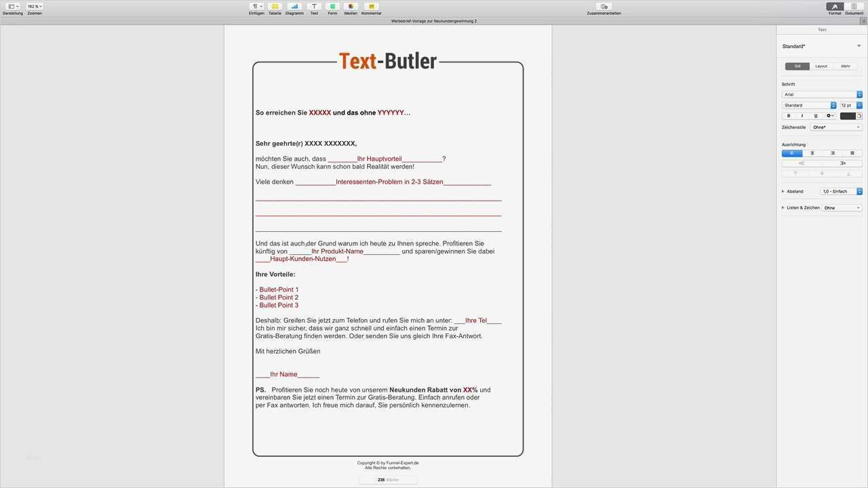Add a new tab with plus button
This screenshot has width=868, height=488.
click(863, 21)
